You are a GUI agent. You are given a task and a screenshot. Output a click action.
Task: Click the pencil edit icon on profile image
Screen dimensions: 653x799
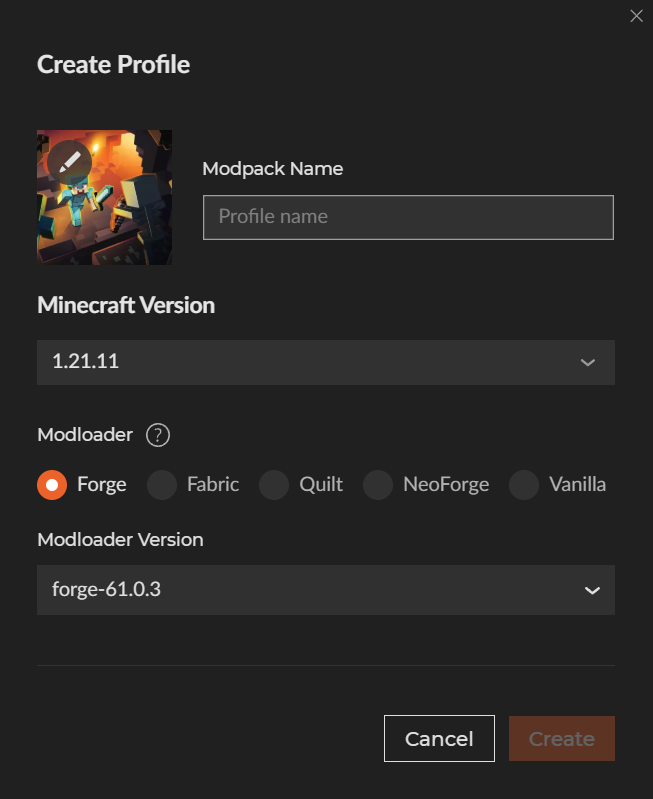point(69,164)
